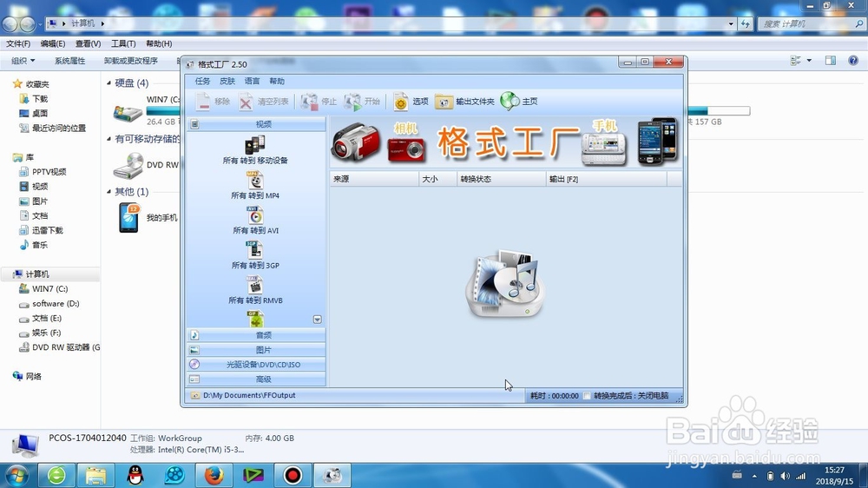Open Firefox from the taskbar
868x488 pixels.
point(214,475)
